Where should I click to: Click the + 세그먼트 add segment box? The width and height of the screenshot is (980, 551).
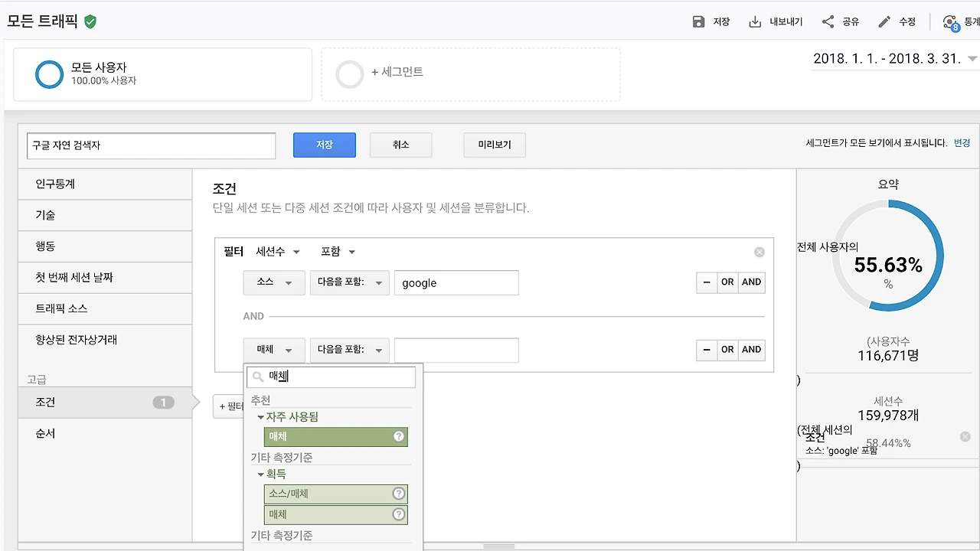(x=471, y=74)
